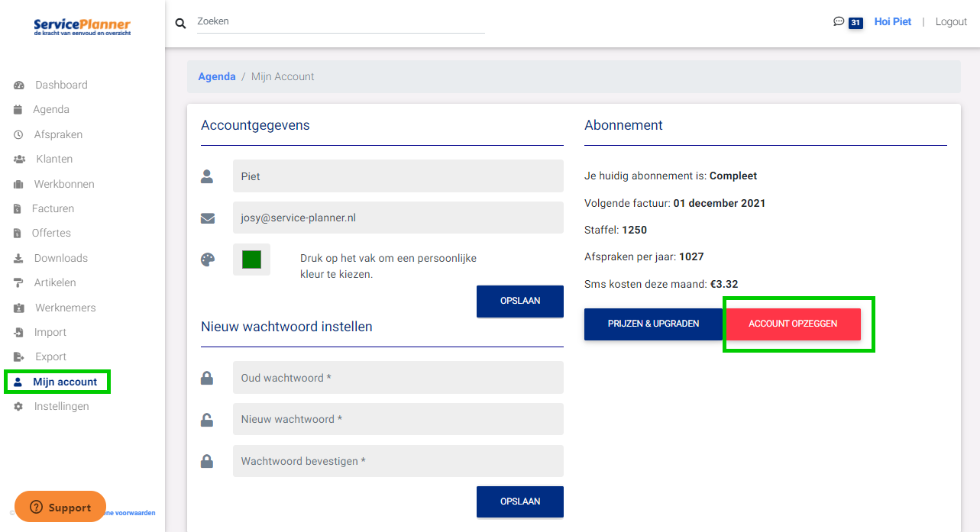Viewport: 980px width, 532px height.
Task: Click the voorwaarden link at bottom
Action: [131, 513]
